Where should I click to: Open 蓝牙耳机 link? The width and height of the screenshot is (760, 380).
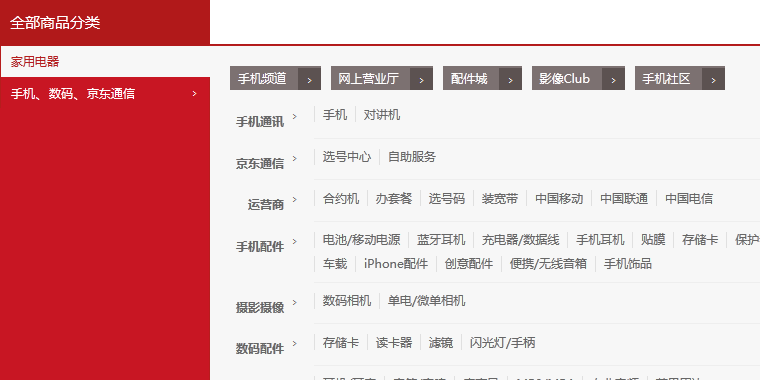(441, 239)
